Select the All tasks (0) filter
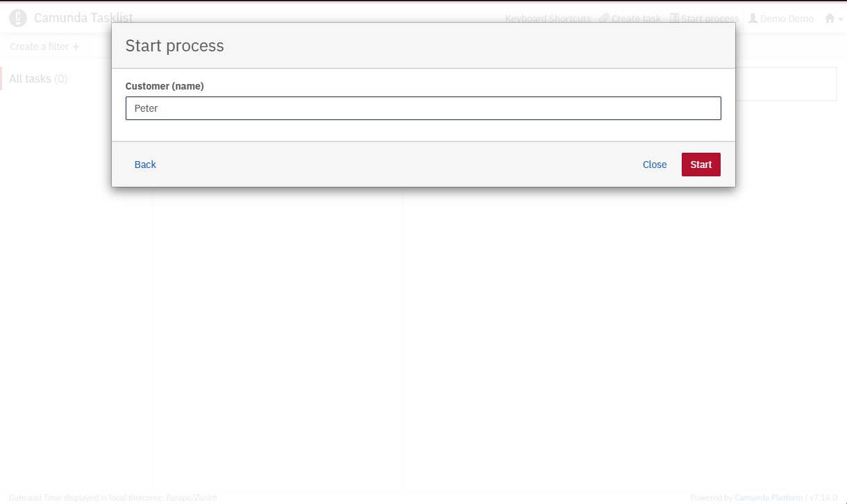This screenshot has height=504, width=847. pos(38,78)
